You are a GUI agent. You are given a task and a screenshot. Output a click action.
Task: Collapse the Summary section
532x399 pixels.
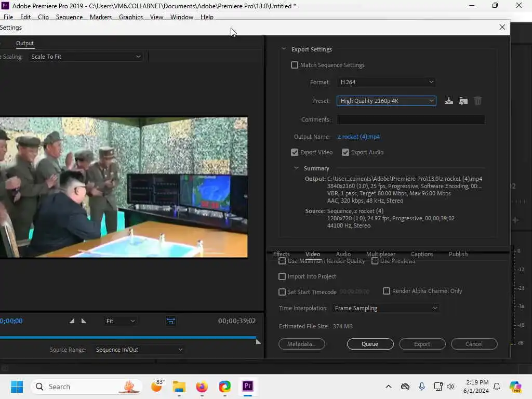[296, 168]
